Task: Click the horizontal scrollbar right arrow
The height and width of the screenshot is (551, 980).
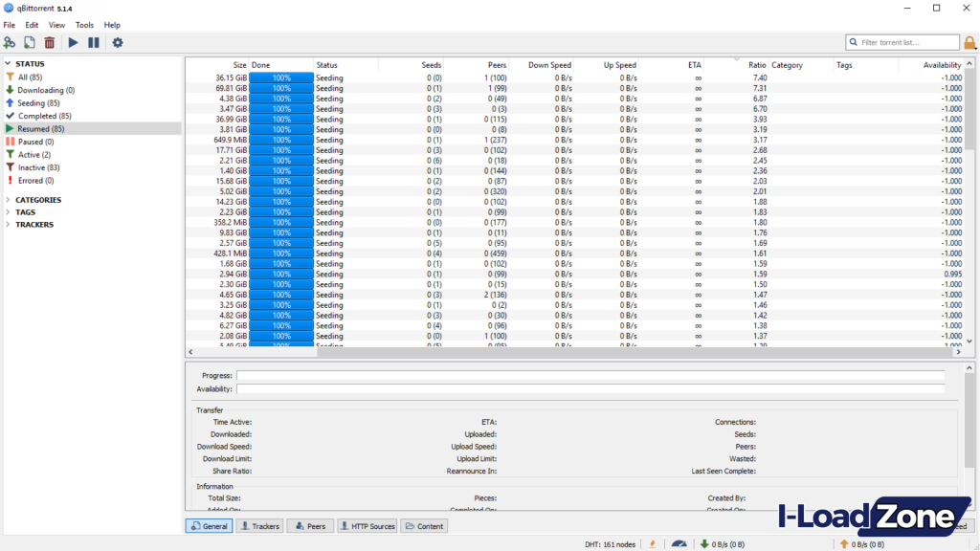Action: tap(957, 352)
